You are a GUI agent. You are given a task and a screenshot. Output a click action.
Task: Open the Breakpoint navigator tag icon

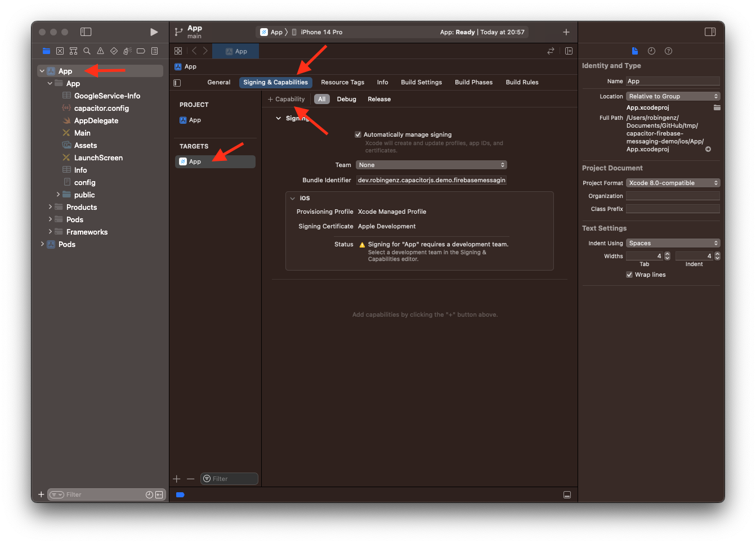point(141,51)
